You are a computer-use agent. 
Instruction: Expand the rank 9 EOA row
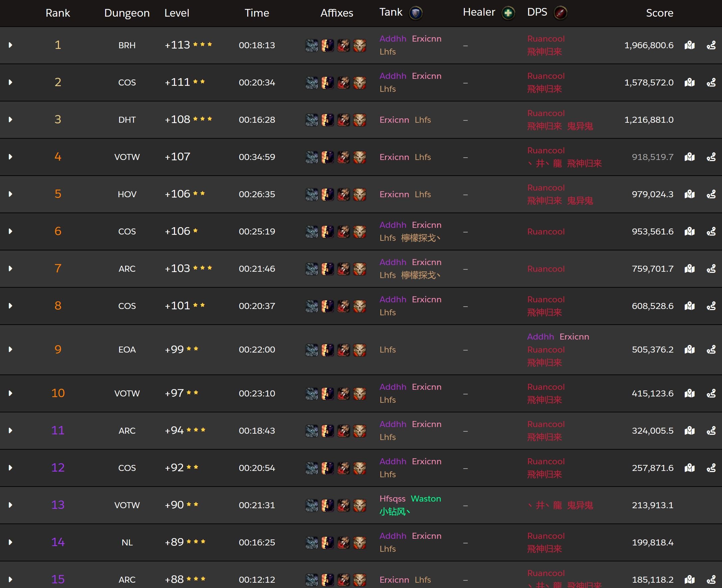11,349
